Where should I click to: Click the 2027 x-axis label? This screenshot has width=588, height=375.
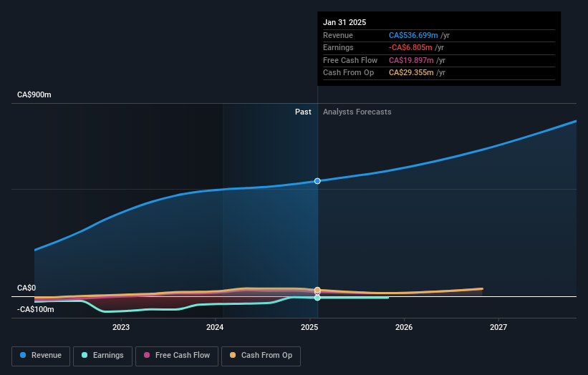pyautogui.click(x=498, y=328)
